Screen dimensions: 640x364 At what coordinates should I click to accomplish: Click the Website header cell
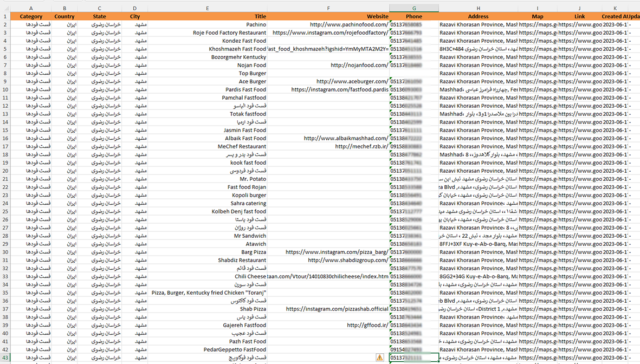tap(328, 16)
